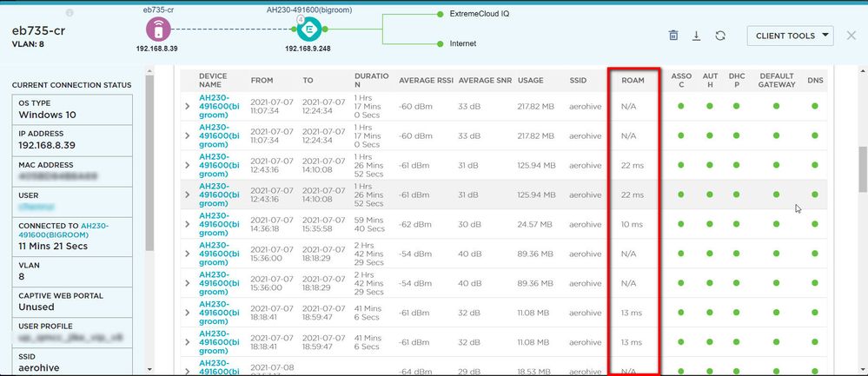Expand the row starting 2021-07-07 14:36:18
Image resolution: width=868 pixels, height=376 pixels.
pyautogui.click(x=188, y=224)
